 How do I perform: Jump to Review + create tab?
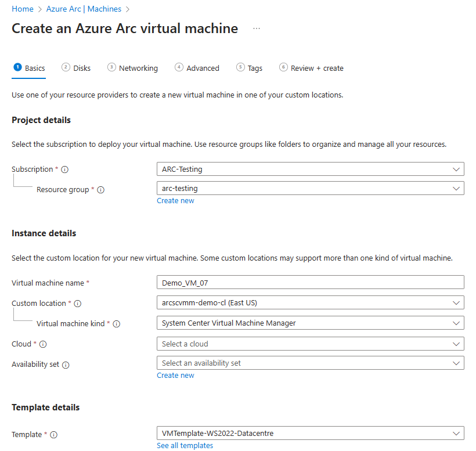point(312,68)
